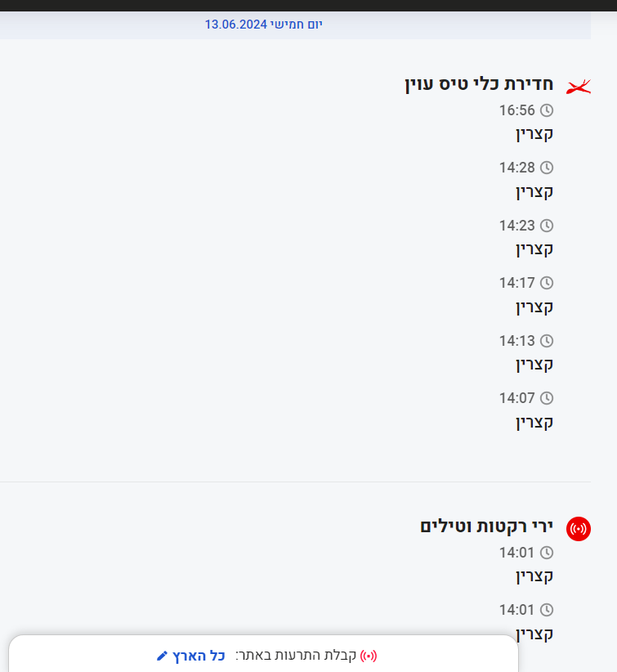Image resolution: width=617 pixels, height=672 pixels.
Task: Click the clock icon beside 16:56
Action: click(x=547, y=110)
